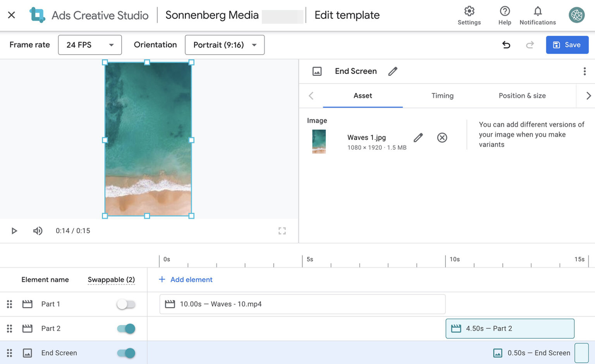
Task: Click the video clip icon for Part 2
Action: click(27, 328)
